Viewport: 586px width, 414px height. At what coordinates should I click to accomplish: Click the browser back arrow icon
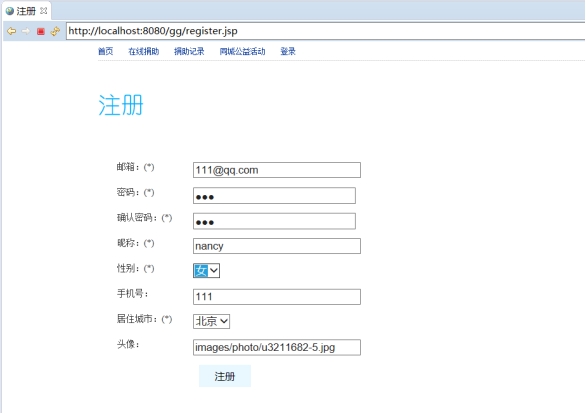pos(12,31)
